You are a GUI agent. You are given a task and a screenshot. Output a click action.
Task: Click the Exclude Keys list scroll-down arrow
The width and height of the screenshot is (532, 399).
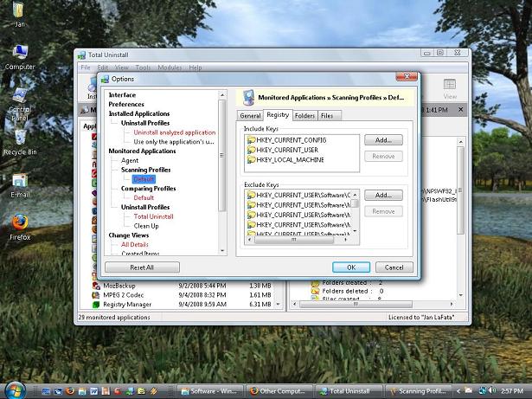(355, 231)
